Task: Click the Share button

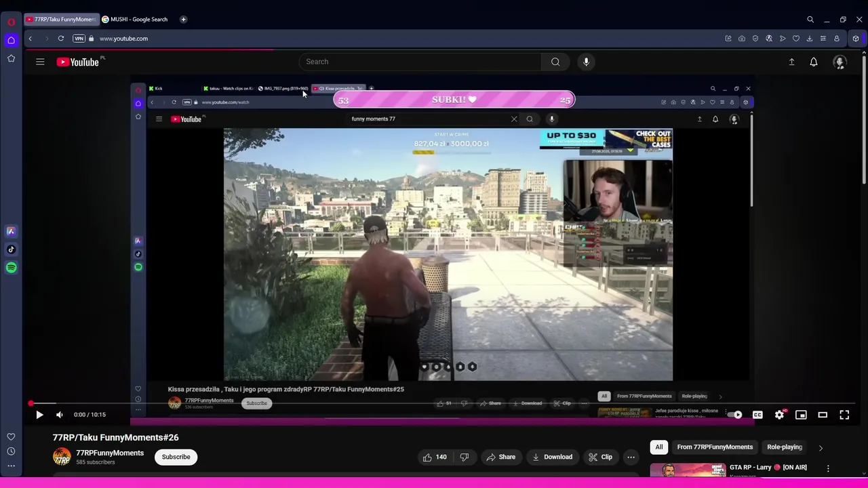Action: point(500,457)
